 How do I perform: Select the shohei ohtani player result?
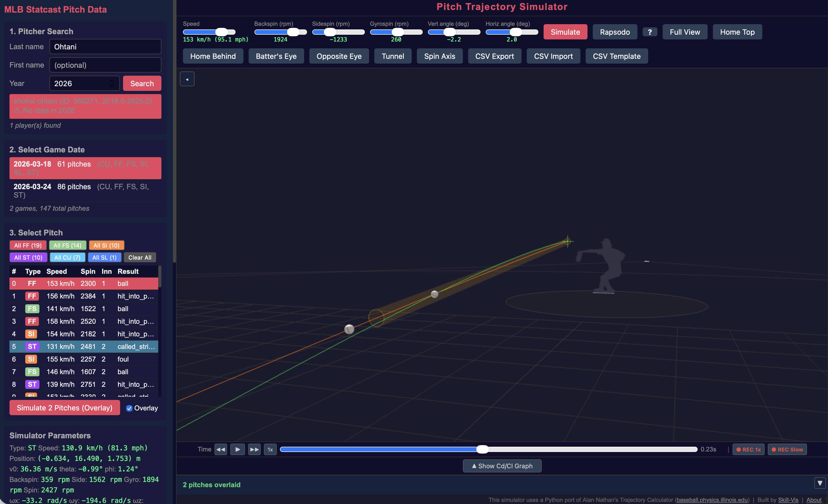[85, 106]
